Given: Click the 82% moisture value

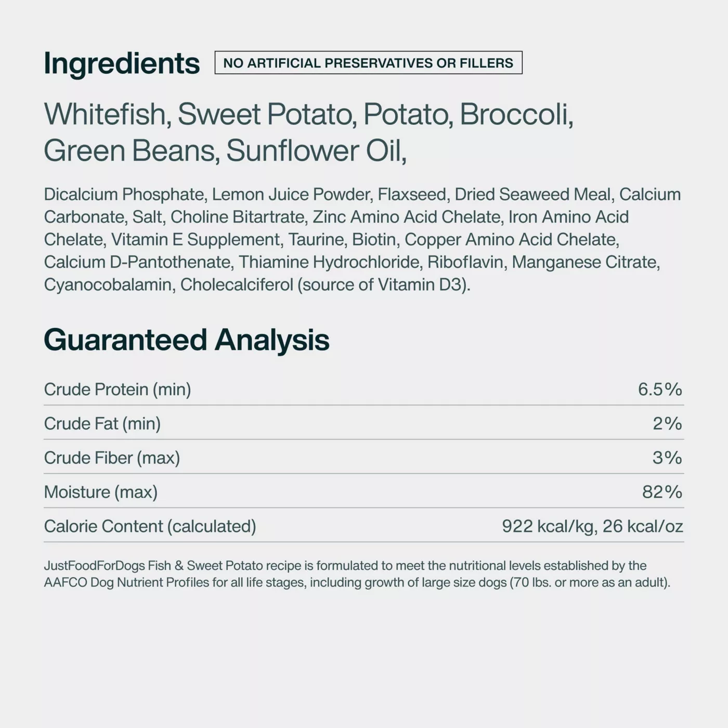Looking at the screenshot, I should coord(662,492).
